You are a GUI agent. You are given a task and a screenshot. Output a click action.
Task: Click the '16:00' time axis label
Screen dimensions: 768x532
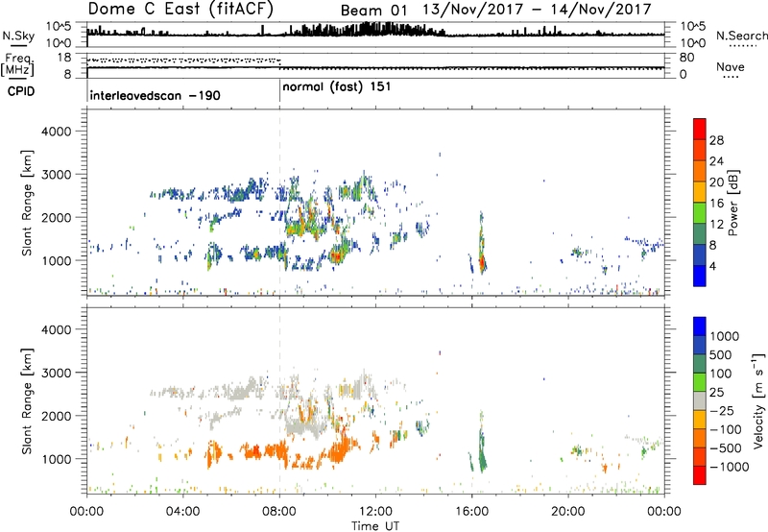471,512
